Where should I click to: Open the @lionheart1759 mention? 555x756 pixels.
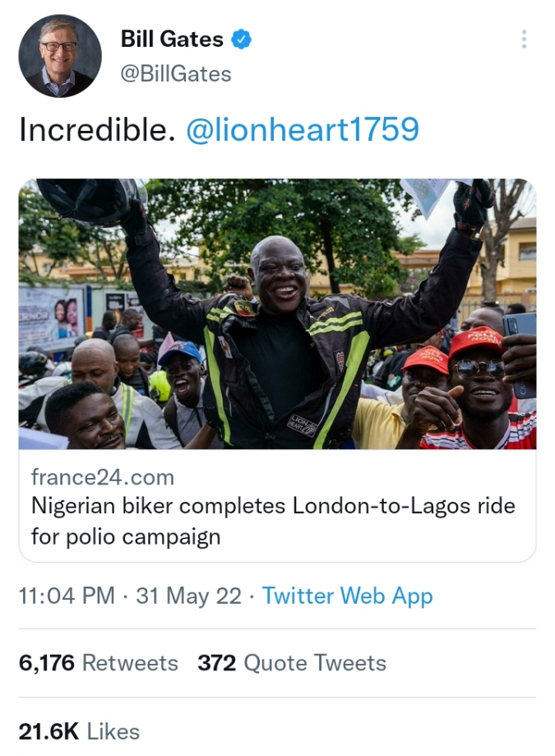pos(303,130)
